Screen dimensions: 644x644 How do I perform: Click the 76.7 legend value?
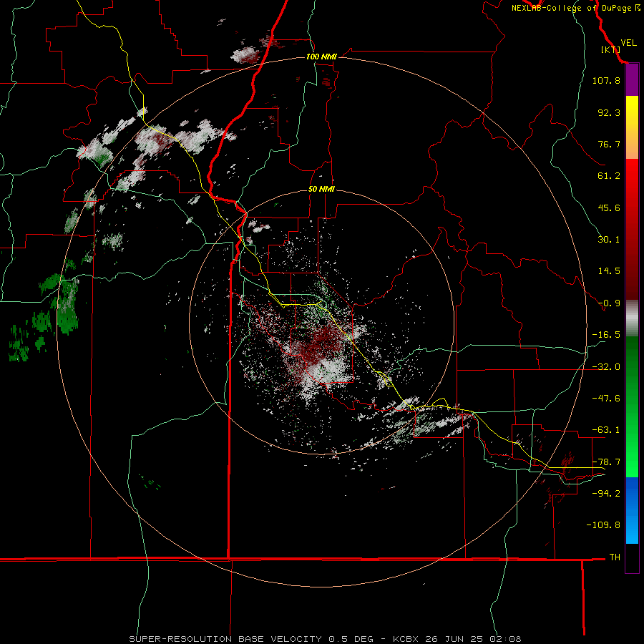point(609,144)
